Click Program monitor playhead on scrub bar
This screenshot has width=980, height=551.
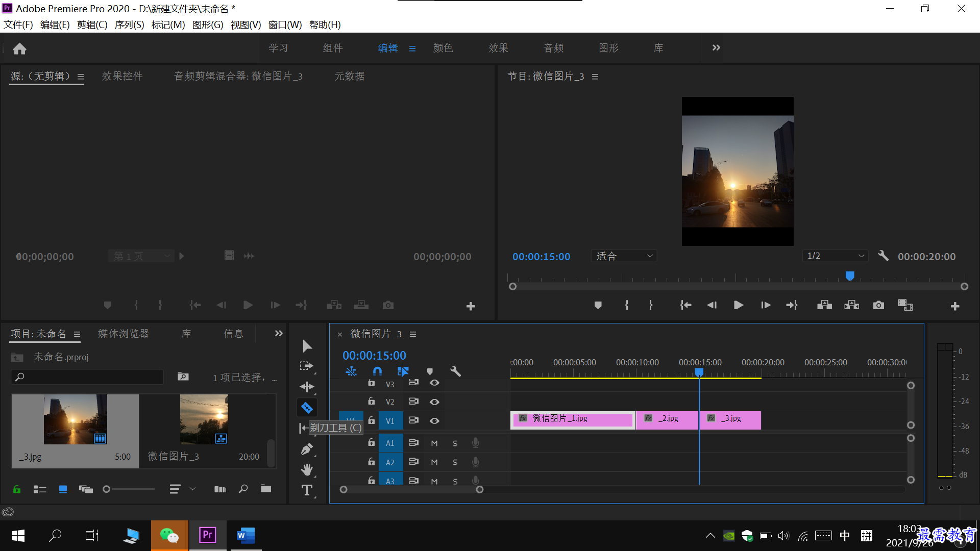click(850, 276)
